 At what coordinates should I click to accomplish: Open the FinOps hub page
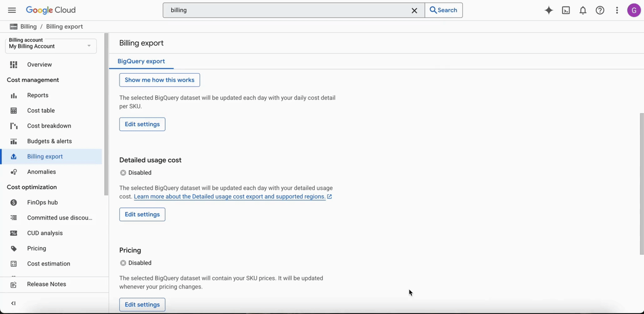pos(42,202)
